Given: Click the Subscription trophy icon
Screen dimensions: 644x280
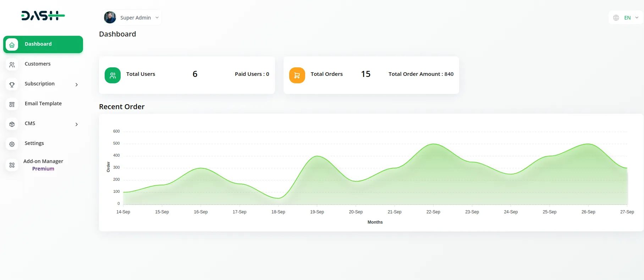Looking at the screenshot, I should 12,84.
